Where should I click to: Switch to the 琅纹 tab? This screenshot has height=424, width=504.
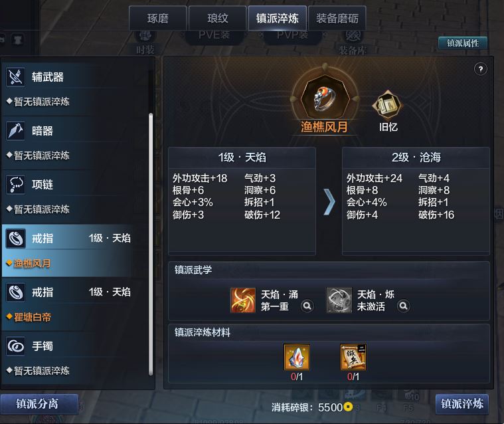[218, 19]
